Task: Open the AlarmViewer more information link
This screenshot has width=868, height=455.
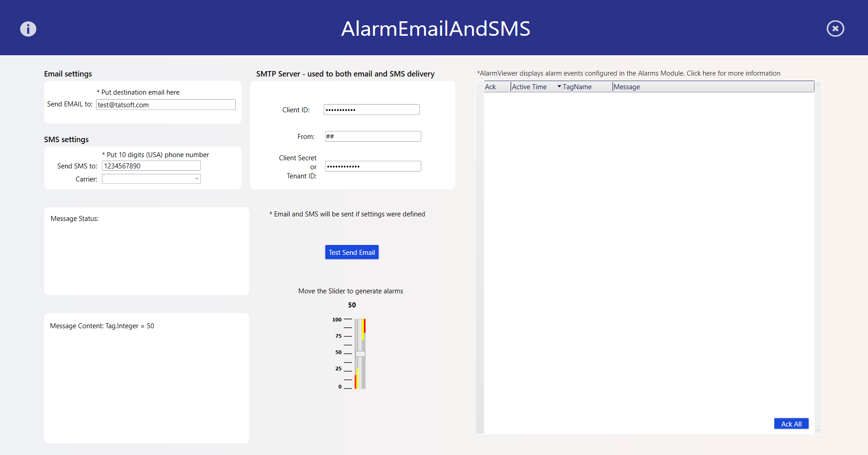Action: click(733, 73)
